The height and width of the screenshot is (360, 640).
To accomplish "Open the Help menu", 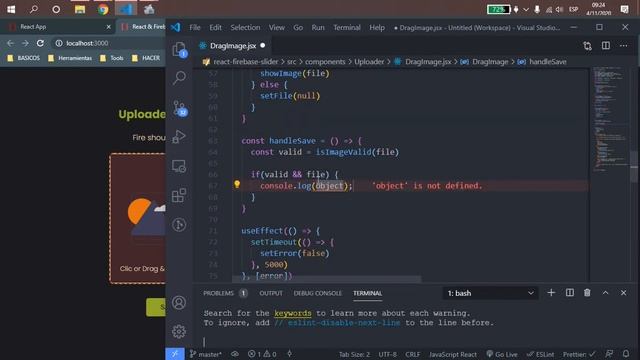I will click(377, 27).
